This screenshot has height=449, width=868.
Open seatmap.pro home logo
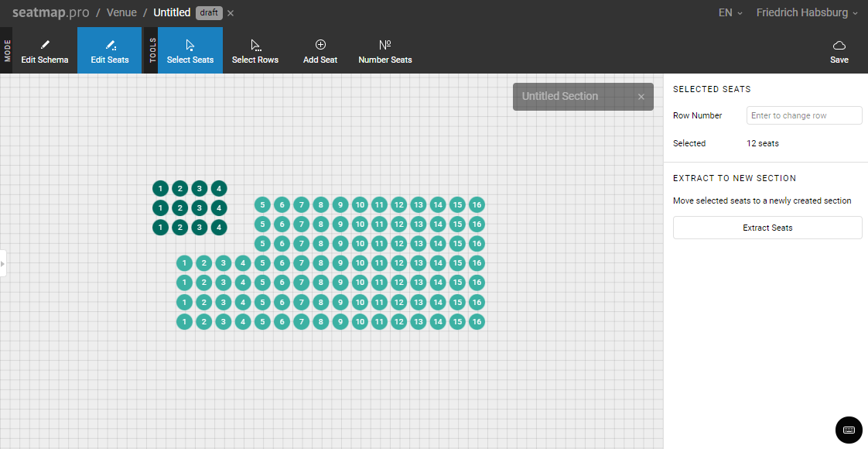coord(51,13)
